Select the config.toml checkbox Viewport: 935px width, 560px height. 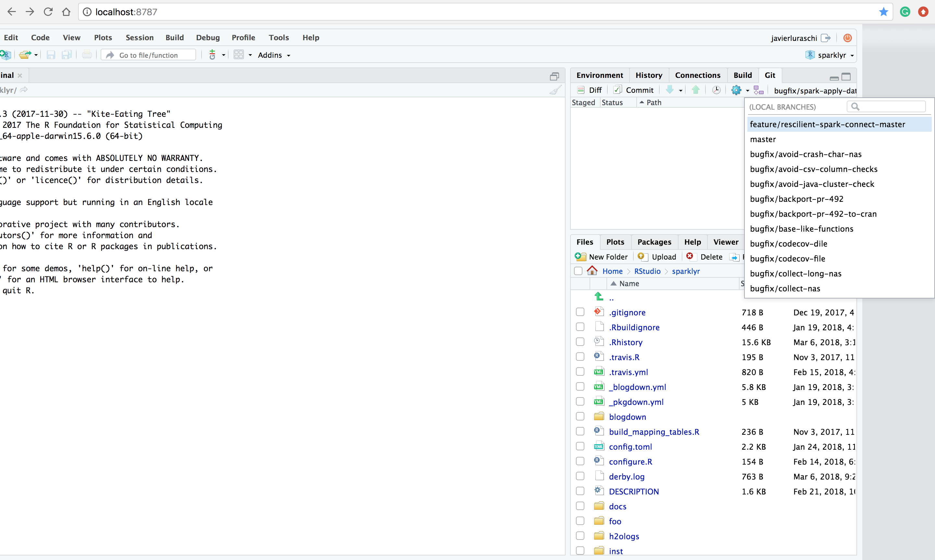pos(580,446)
